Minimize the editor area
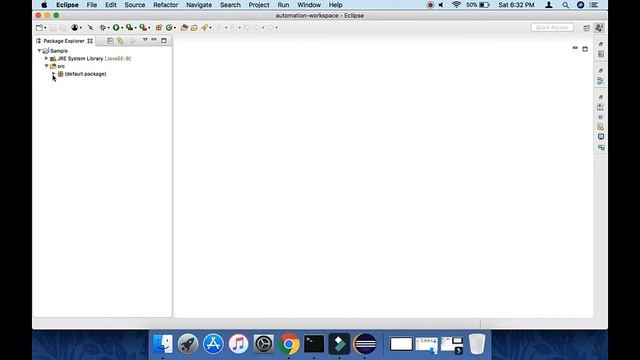This screenshot has height=360, width=640. [575, 48]
